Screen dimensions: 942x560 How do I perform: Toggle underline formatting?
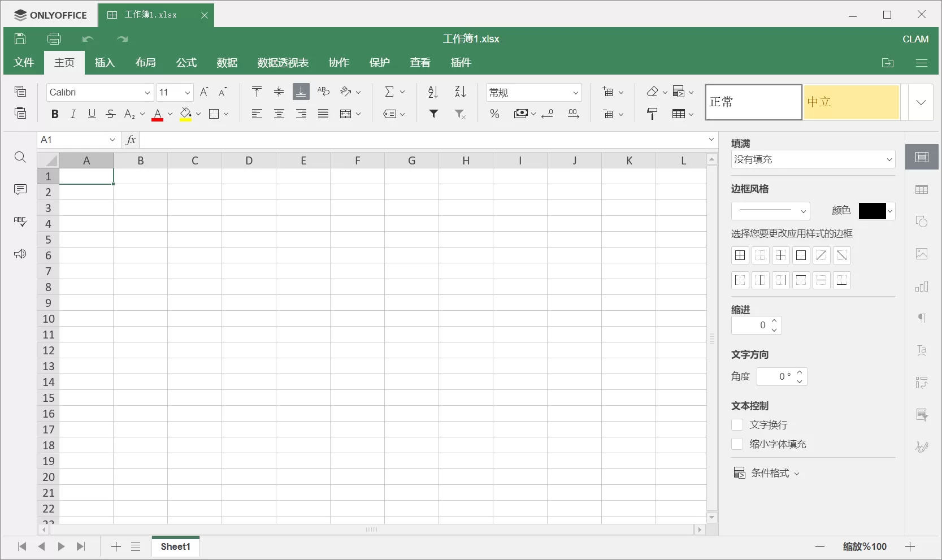click(92, 114)
